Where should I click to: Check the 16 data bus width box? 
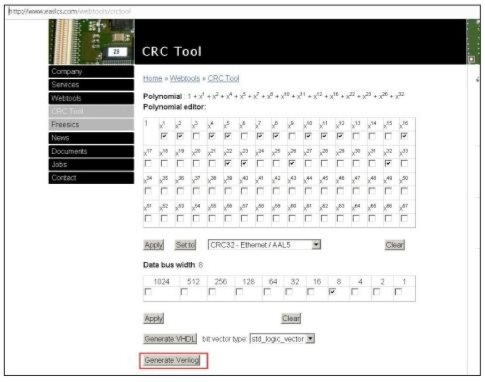tap(311, 292)
